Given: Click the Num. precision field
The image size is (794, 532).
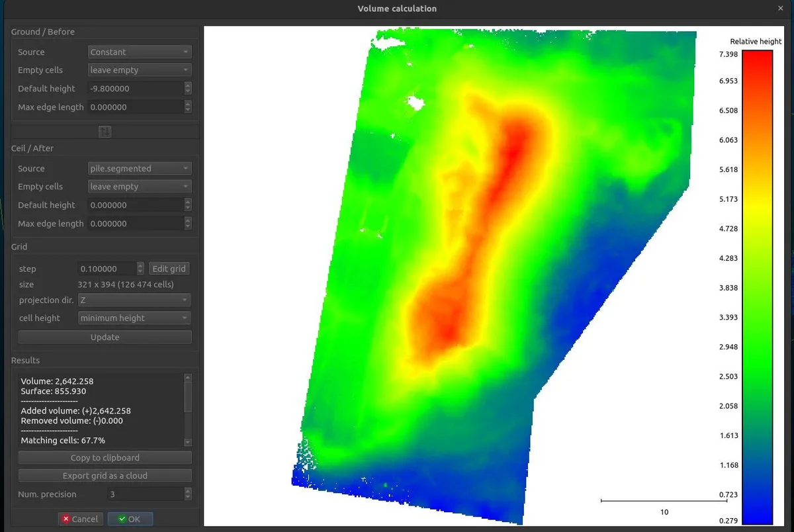Looking at the screenshot, I should coord(145,494).
